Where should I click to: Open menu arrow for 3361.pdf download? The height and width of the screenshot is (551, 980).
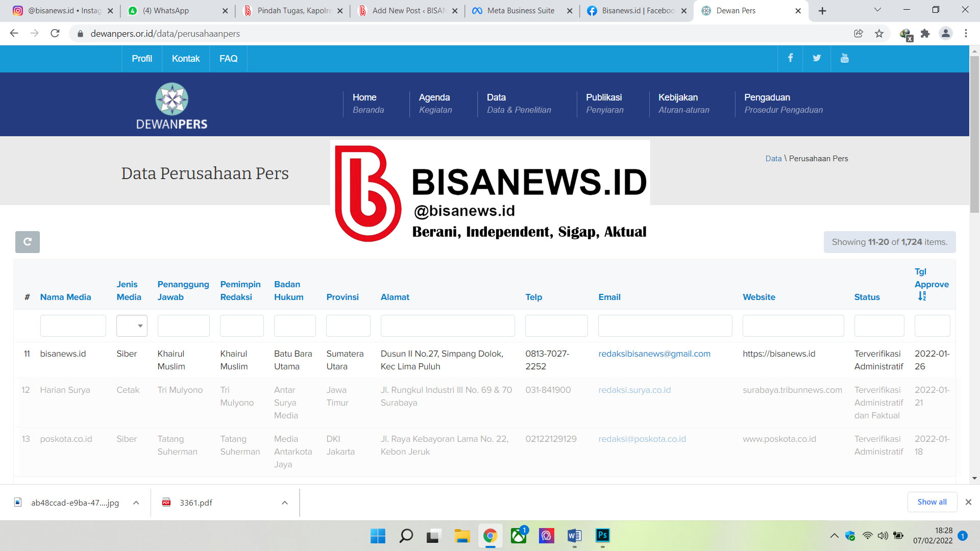[x=285, y=503]
